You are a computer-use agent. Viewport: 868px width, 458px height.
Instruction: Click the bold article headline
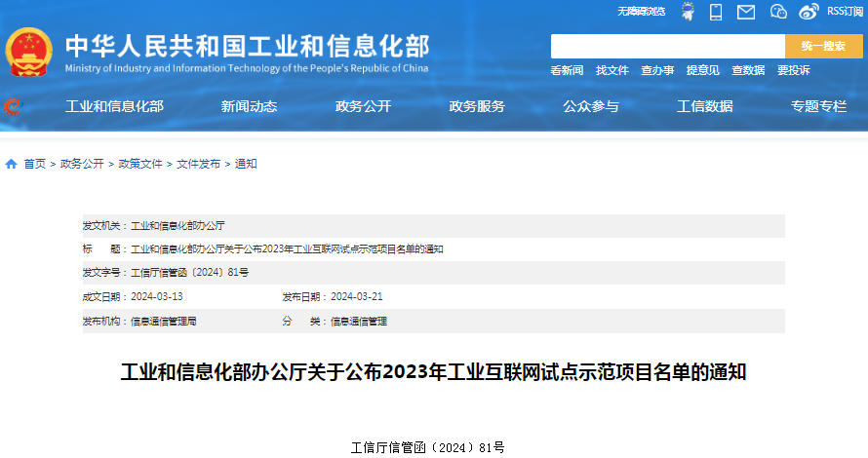point(433,372)
